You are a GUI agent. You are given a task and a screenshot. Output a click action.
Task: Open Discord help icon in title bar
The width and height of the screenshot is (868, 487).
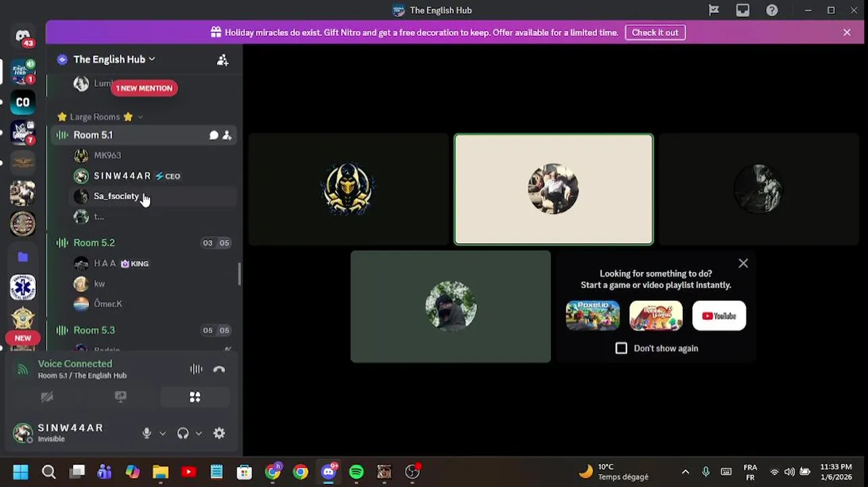[772, 10]
